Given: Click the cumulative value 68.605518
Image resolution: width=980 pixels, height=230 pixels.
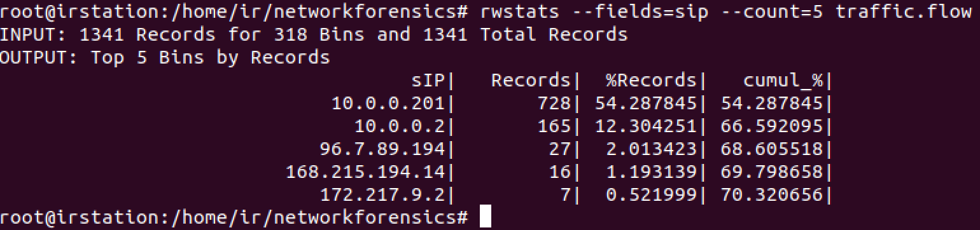Looking at the screenshot, I should (772, 149).
